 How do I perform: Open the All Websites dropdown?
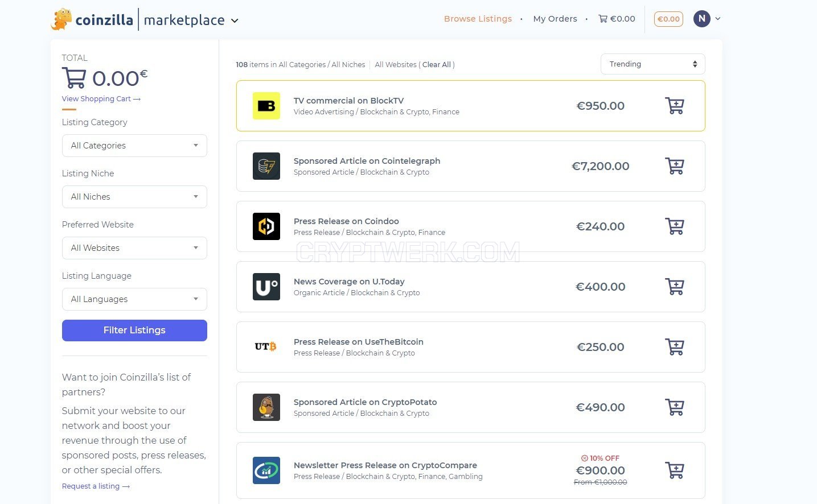(134, 248)
